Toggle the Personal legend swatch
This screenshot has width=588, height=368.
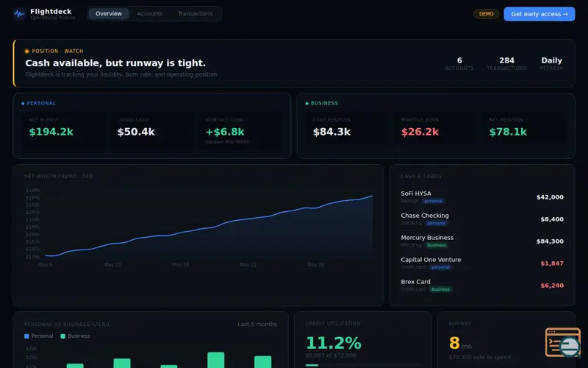click(26, 336)
